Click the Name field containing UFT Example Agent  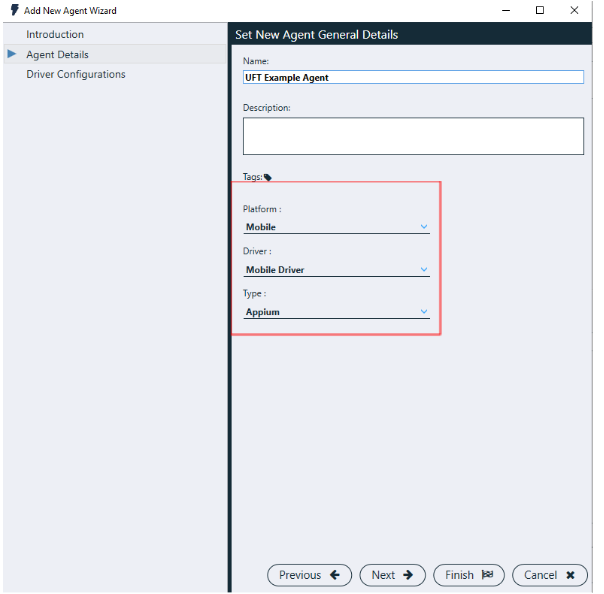coord(412,77)
